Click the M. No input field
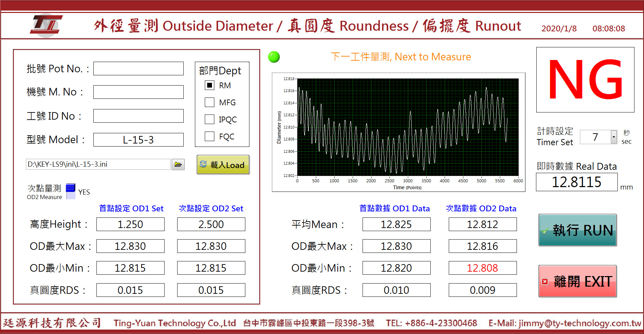This screenshot has width=644, height=334. click(x=138, y=92)
